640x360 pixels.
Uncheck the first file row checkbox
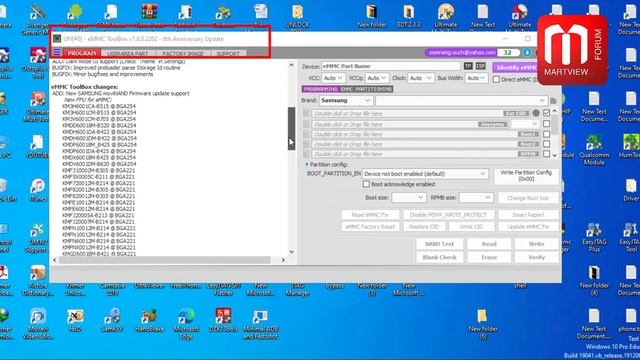[547, 113]
